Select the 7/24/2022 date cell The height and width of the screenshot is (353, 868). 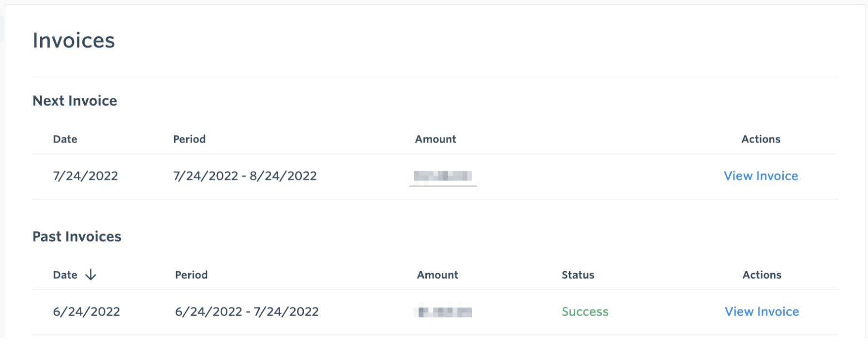coord(86,176)
